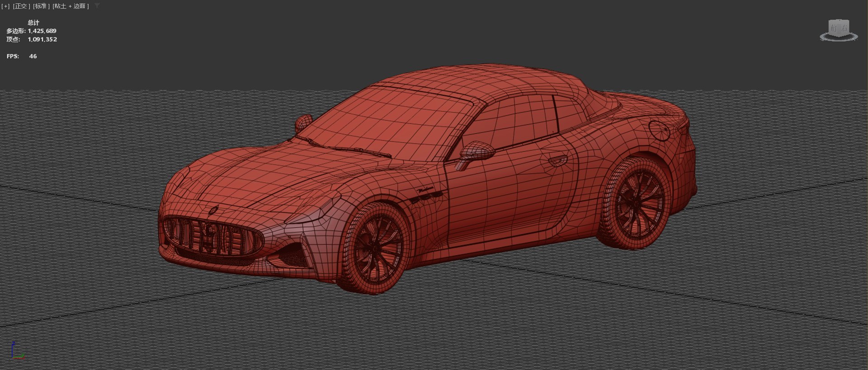Click the vertex count 1,091,352
Screen dimensions: 868x370
pyautogui.click(x=42, y=39)
